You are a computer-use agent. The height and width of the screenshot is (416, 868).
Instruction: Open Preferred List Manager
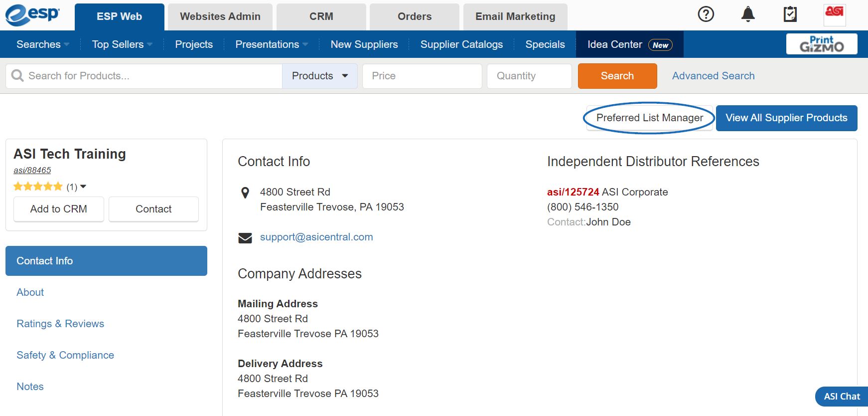[649, 118]
